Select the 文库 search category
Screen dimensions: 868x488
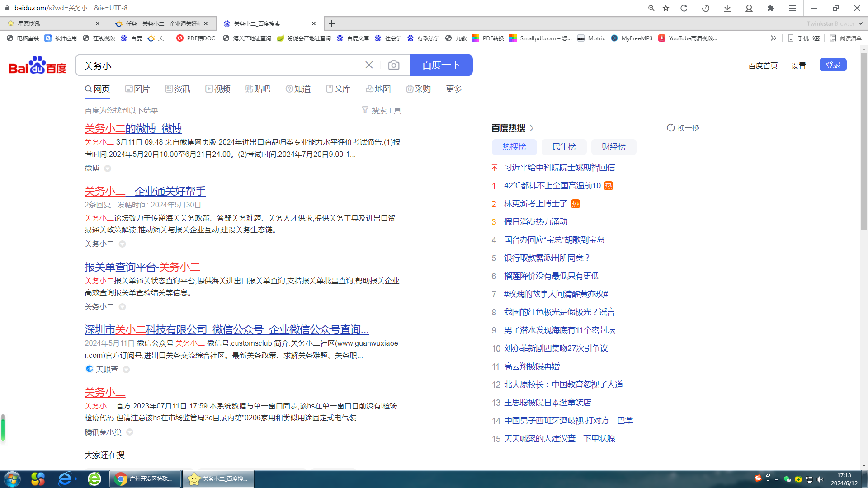click(x=338, y=89)
